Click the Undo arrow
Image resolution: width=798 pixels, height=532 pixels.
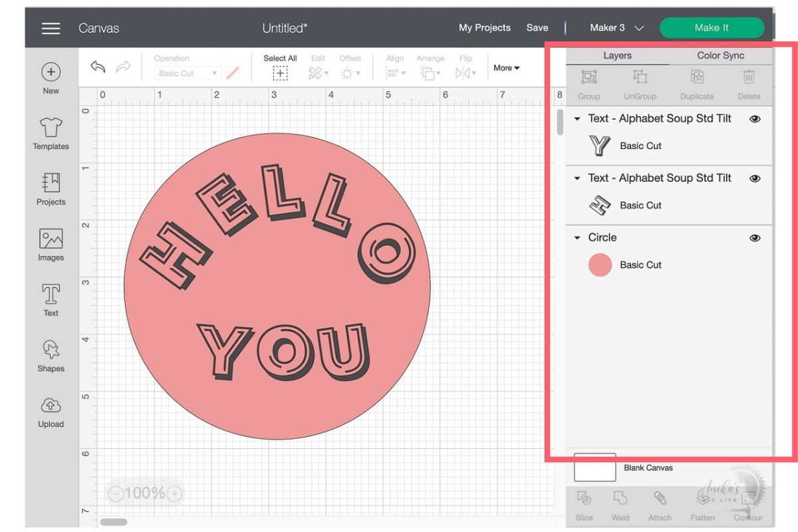coord(98,66)
